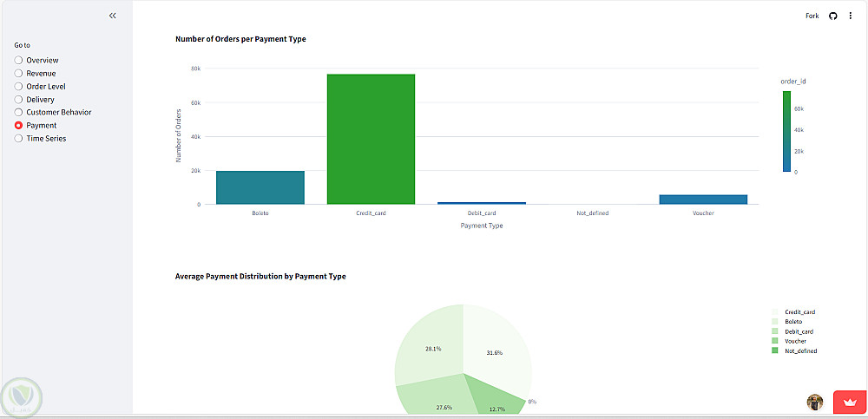Select the Revenue radio option
The height and width of the screenshot is (419, 868).
(x=18, y=74)
